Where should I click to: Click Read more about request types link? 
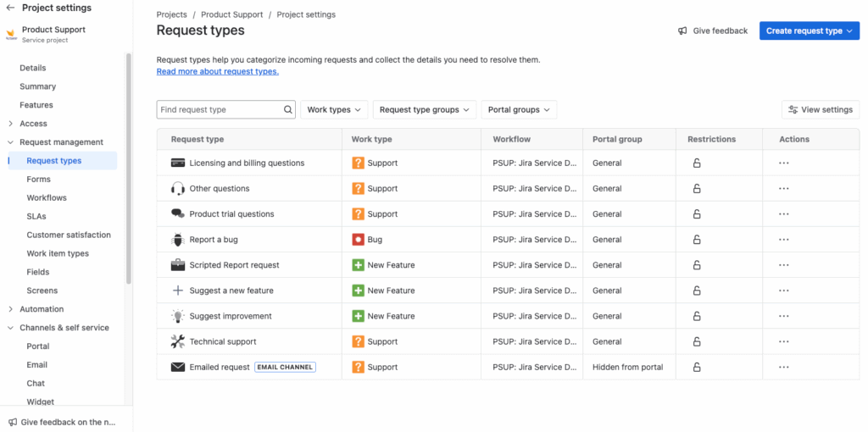pyautogui.click(x=218, y=71)
